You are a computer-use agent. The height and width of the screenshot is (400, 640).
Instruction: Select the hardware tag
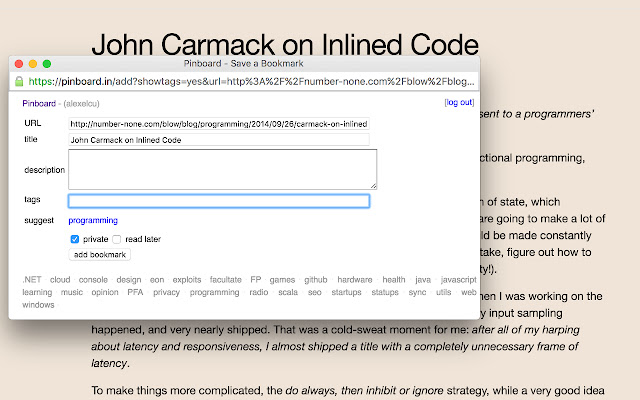click(355, 280)
